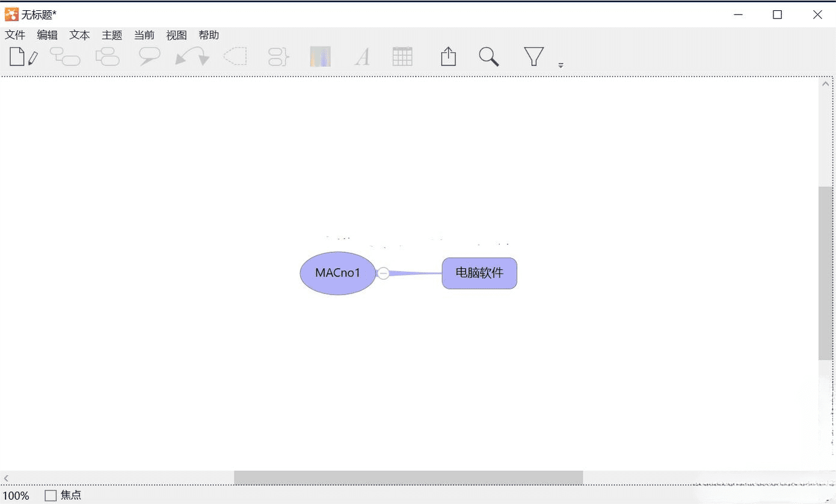
Task: Open the calendar grid tool
Action: 402,57
